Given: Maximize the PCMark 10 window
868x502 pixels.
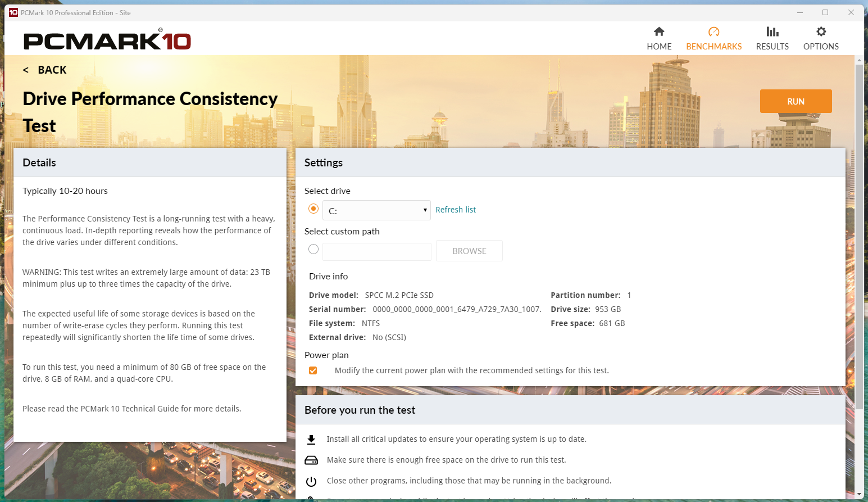Looking at the screenshot, I should pyautogui.click(x=825, y=12).
